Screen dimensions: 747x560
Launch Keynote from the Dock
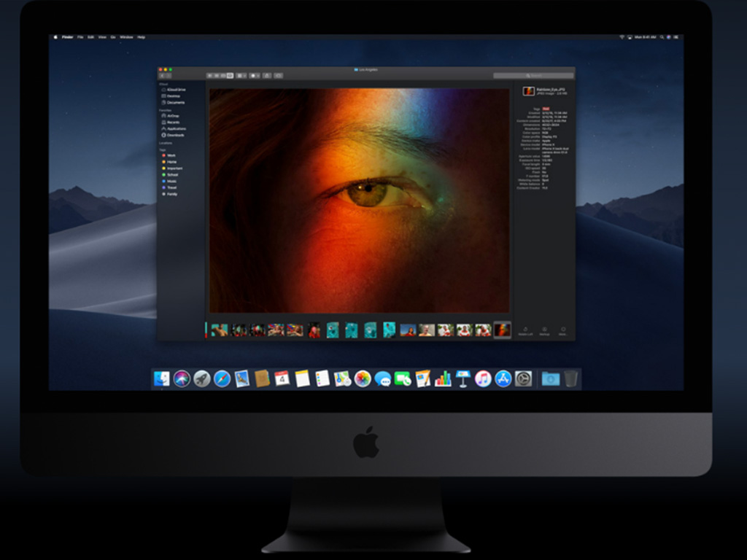[x=462, y=379]
